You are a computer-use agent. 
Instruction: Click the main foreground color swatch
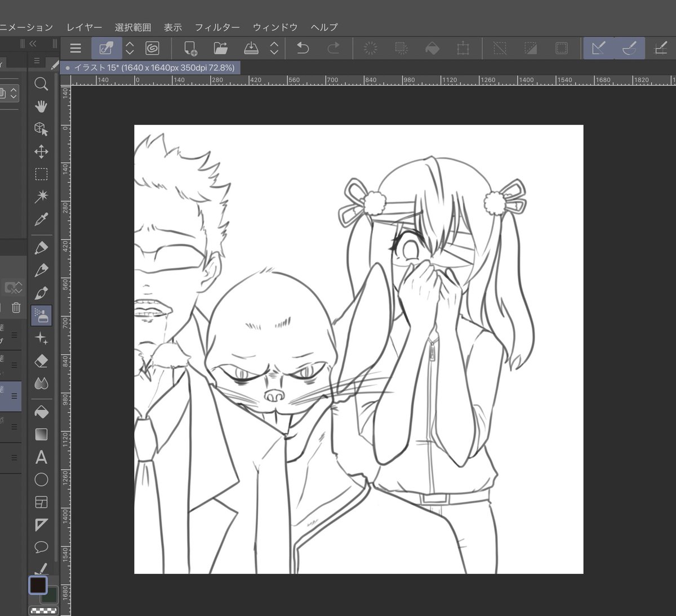pos(38,585)
